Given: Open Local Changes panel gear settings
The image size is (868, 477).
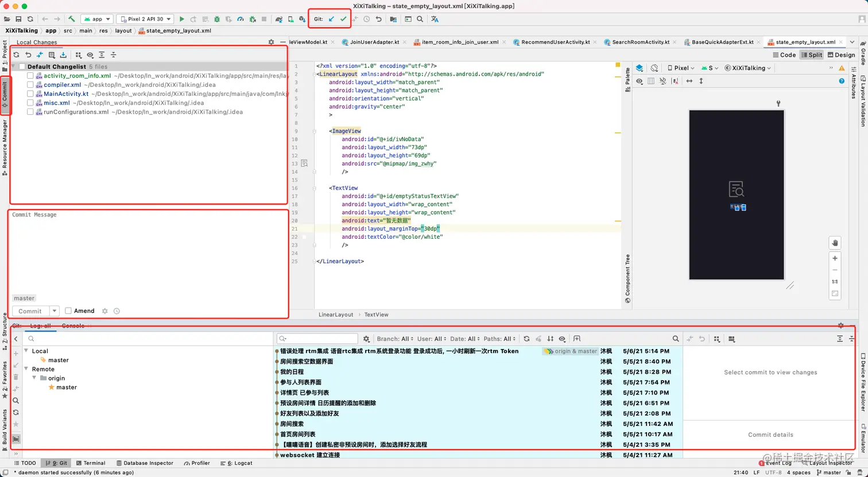Looking at the screenshot, I should point(272,42).
